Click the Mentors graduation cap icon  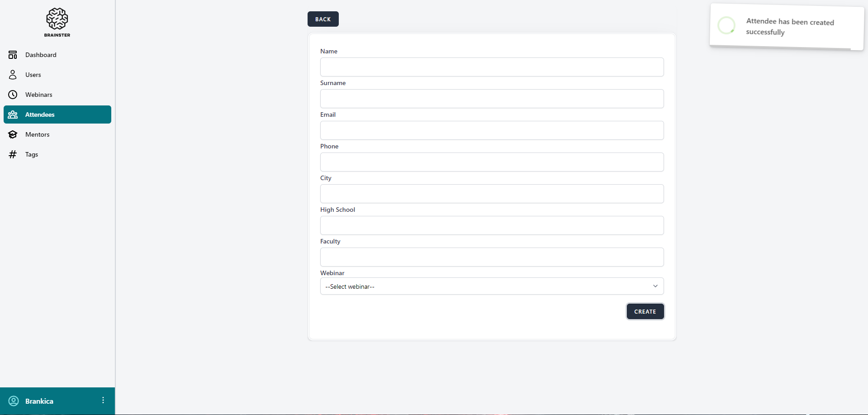coord(13,134)
